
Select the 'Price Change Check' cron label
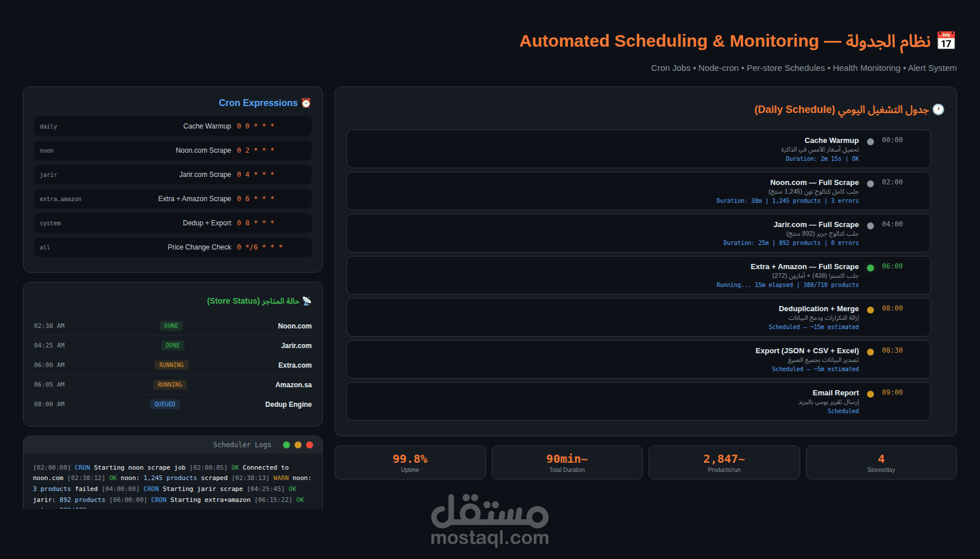click(199, 247)
